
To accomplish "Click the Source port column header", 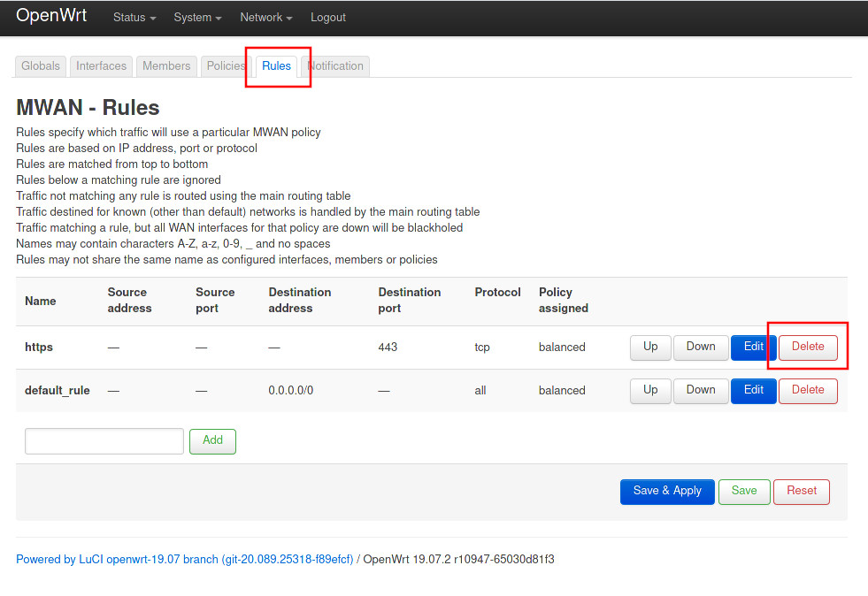I will click(x=215, y=300).
